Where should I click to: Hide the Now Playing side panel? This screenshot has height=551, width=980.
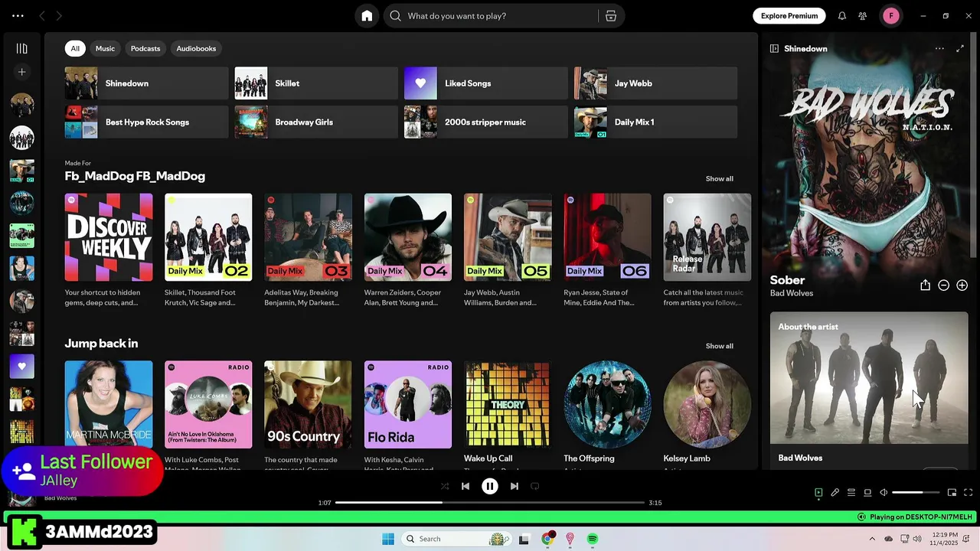click(x=774, y=48)
